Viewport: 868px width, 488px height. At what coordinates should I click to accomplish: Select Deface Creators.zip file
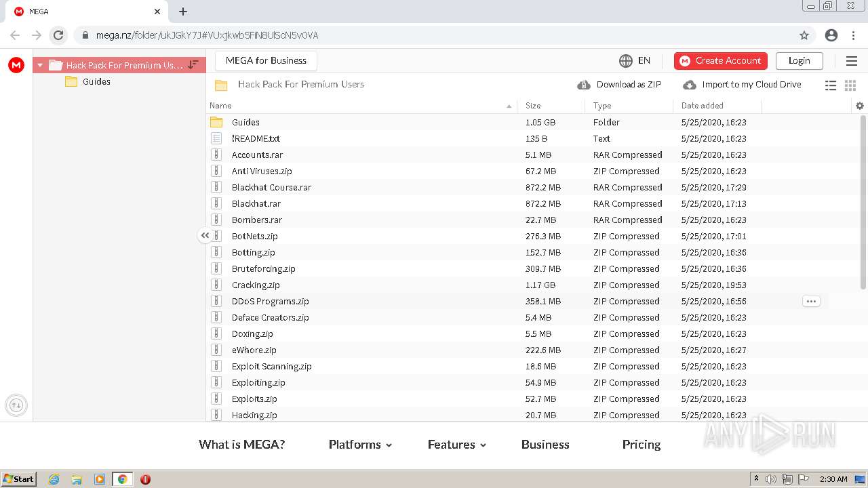pos(271,318)
